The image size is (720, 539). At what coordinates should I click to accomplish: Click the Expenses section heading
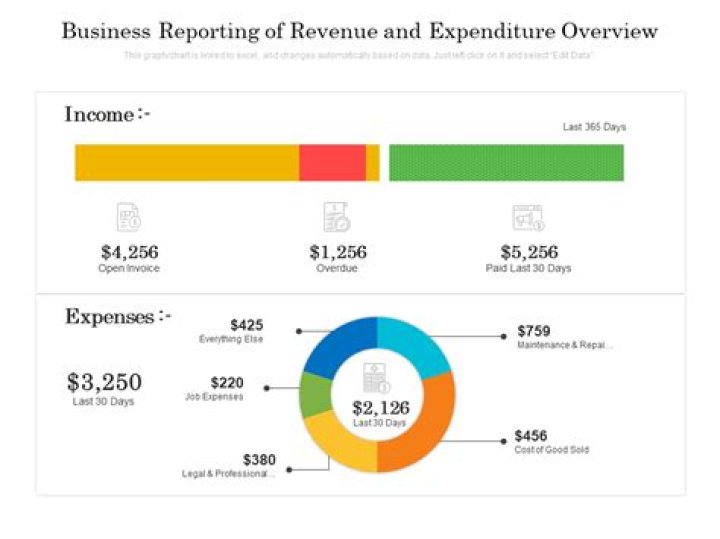point(118,317)
